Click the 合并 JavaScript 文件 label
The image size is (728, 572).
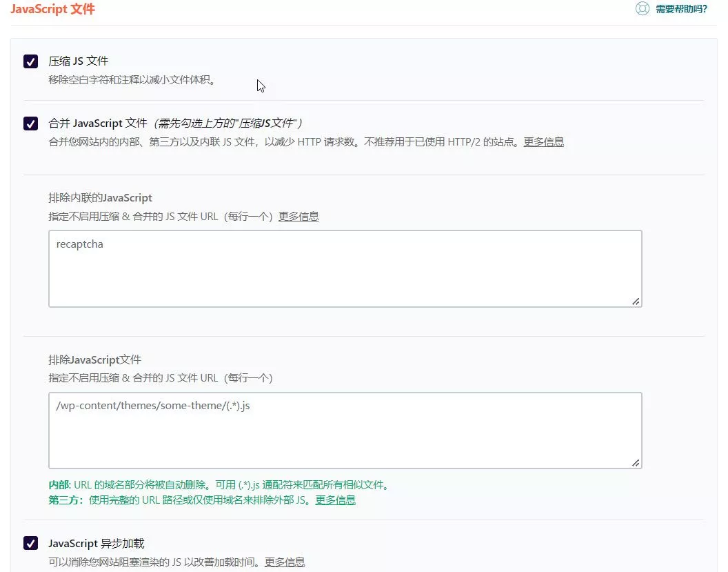(98, 124)
